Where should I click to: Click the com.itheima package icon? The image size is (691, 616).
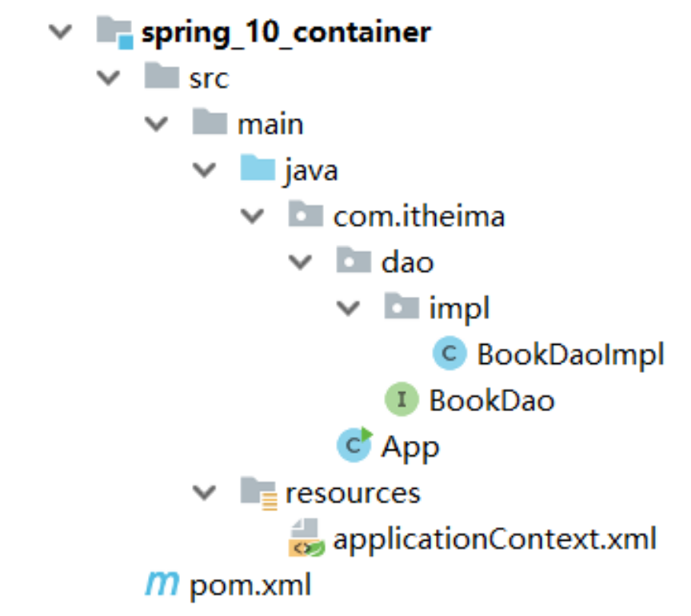pyautogui.click(x=306, y=214)
